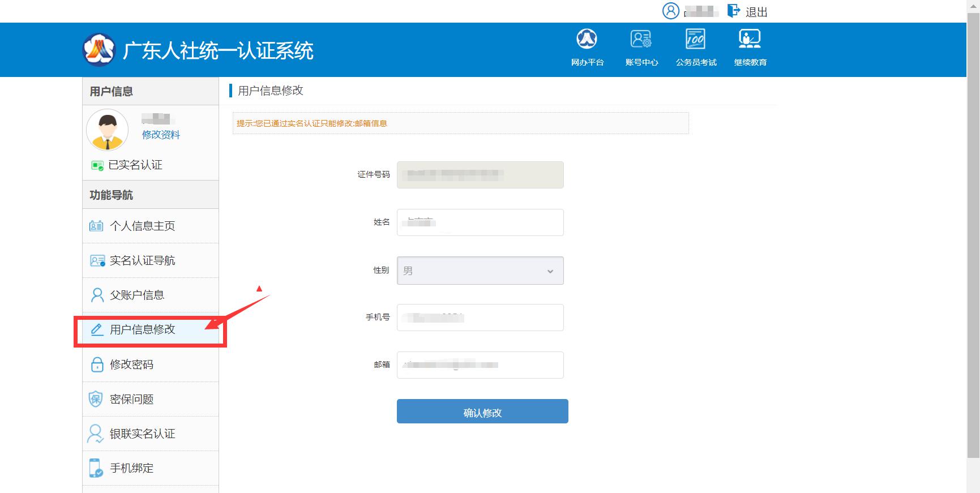Image resolution: width=980 pixels, height=493 pixels.
Task: Select 实名认证导航 menu item
Action: click(x=142, y=260)
